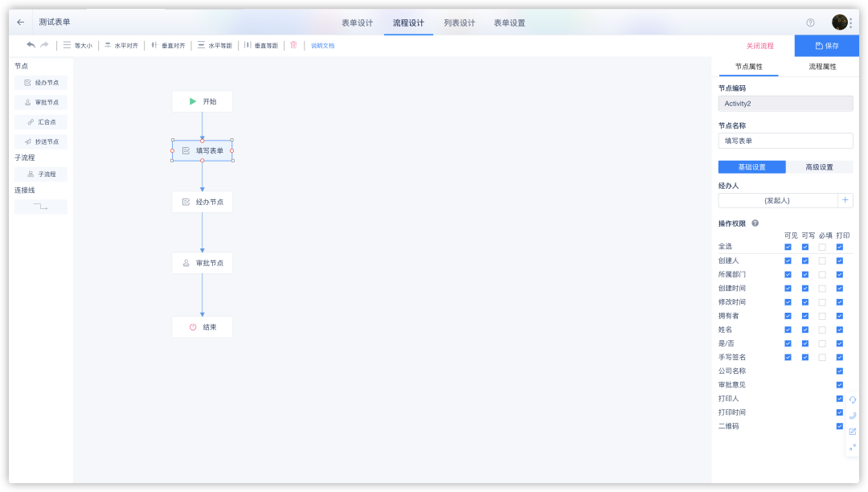Apply 等大小 to selected nodes
Viewport: 868px width, 492px height.
pos(77,45)
